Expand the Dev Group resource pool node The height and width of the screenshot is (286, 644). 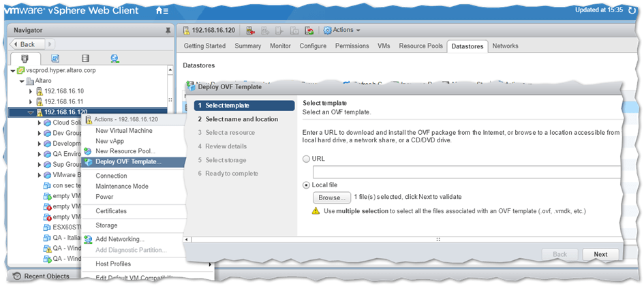[x=40, y=133]
